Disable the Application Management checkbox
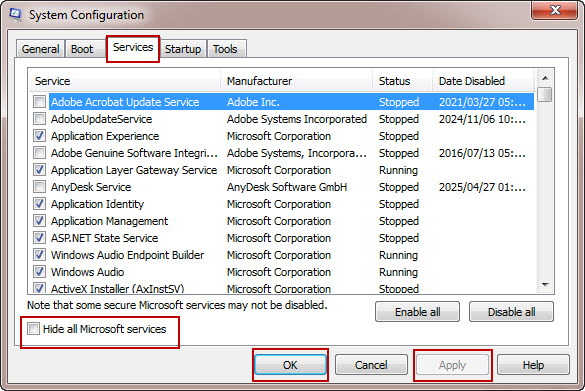Screen dimensions: 585x391 39,220
